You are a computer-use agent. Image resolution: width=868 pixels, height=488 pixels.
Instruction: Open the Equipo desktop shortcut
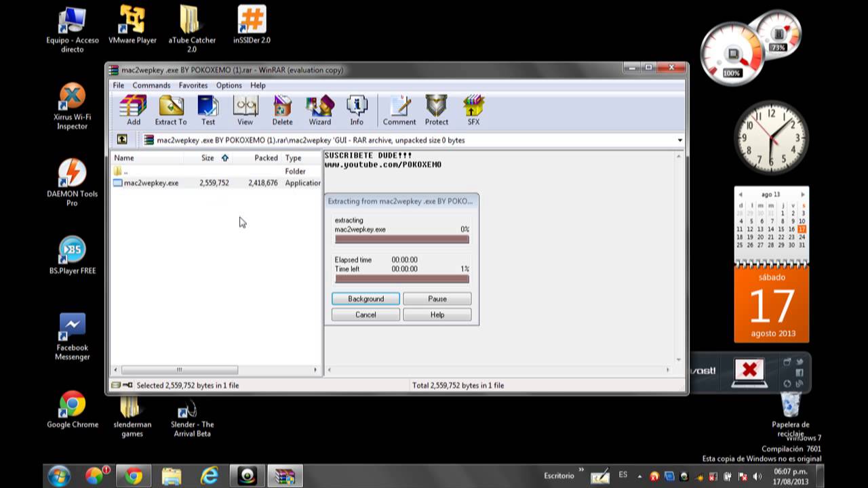point(73,30)
